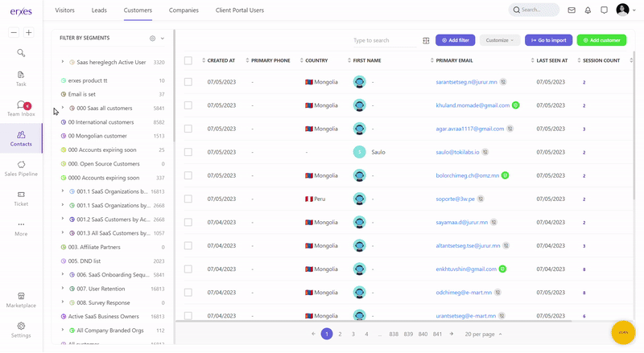
Task: Switch to the Leads tab
Action: tap(99, 10)
